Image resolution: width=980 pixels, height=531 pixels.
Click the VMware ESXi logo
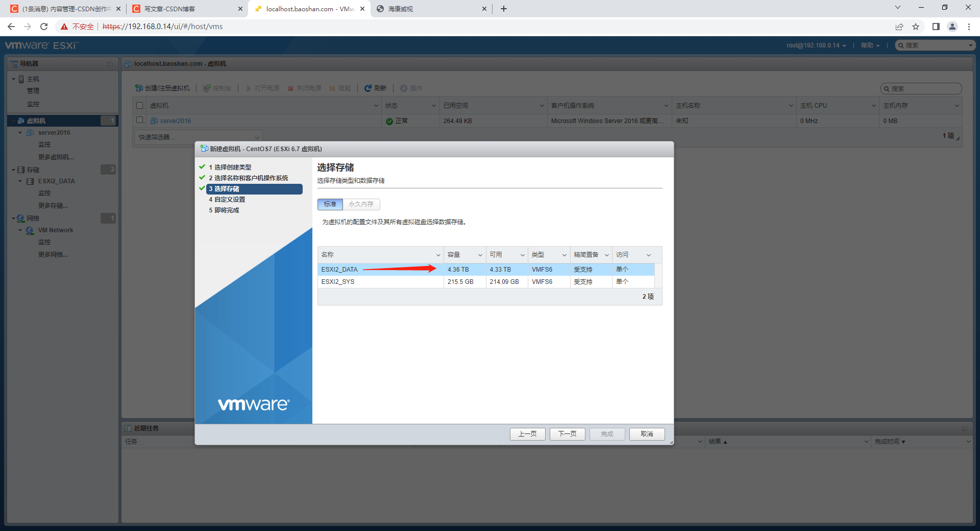point(41,45)
